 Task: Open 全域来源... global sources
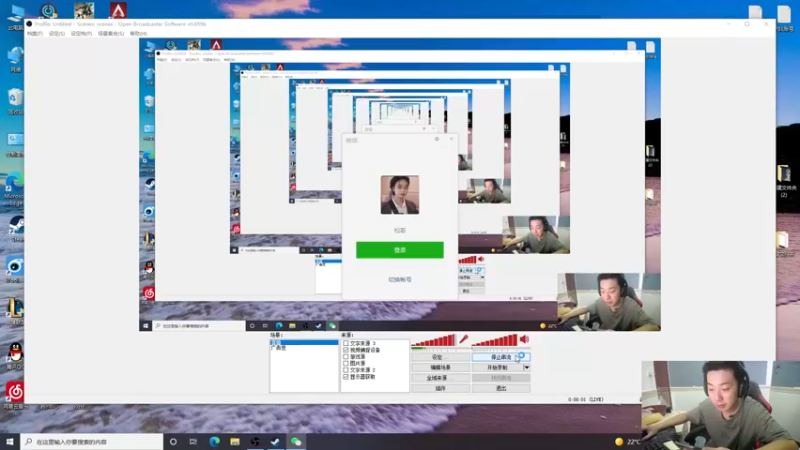pos(440,378)
